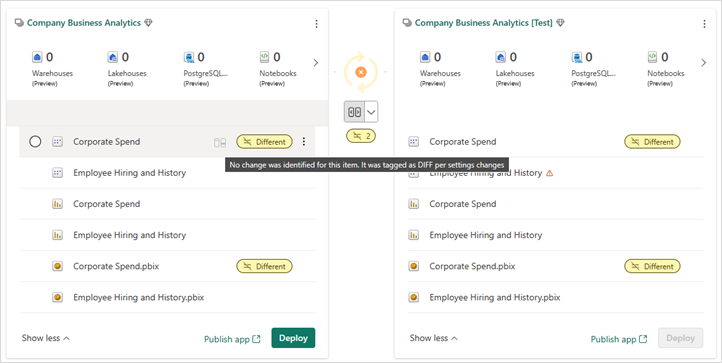
Task: Click the green Deploy button
Action: tap(293, 338)
